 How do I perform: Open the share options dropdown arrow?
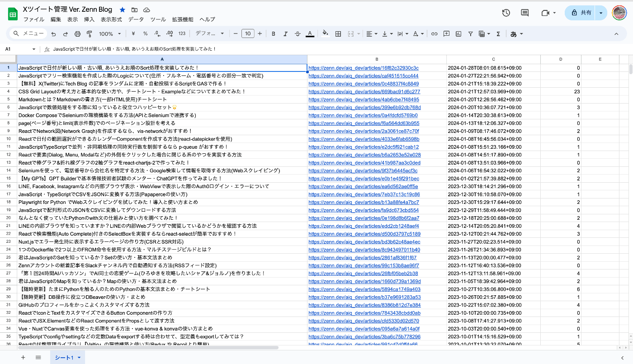click(601, 13)
